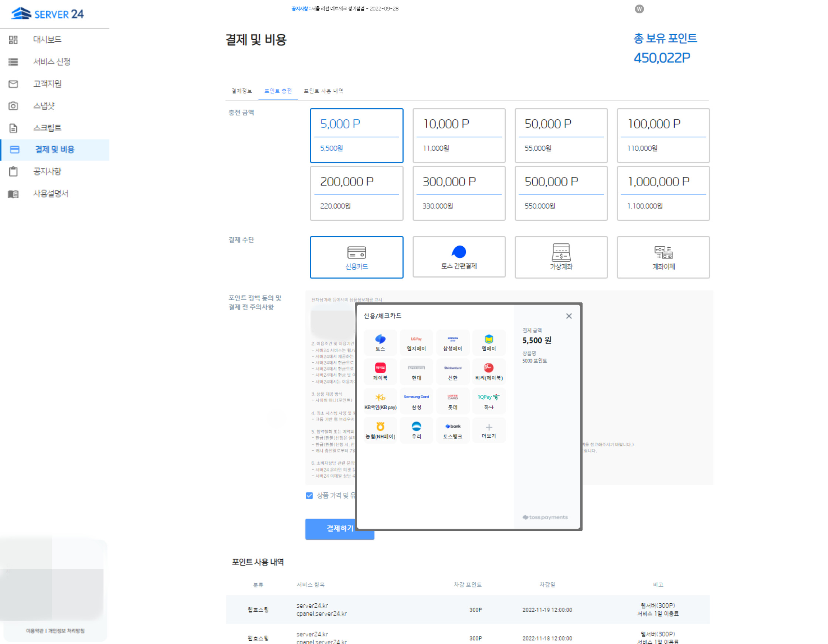
Task: Select the 1,000,000 P charge option
Action: [x=663, y=193]
